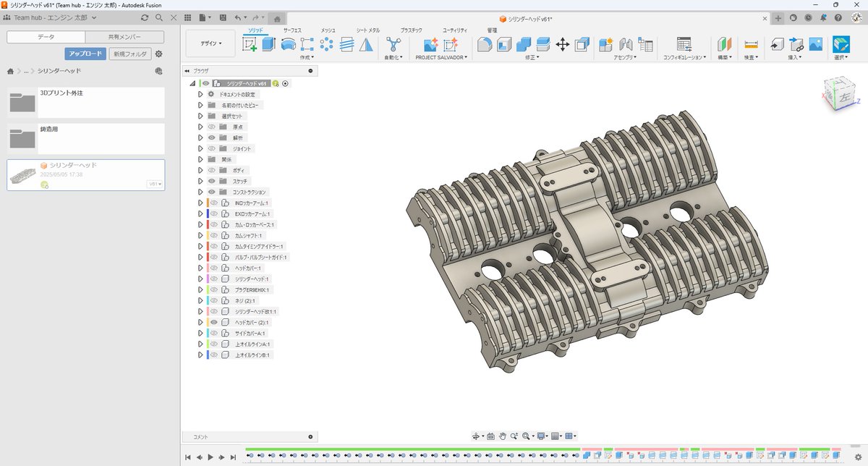Expand INロッカーアーム:1 component
This screenshot has width=868, height=466.
[x=200, y=203]
